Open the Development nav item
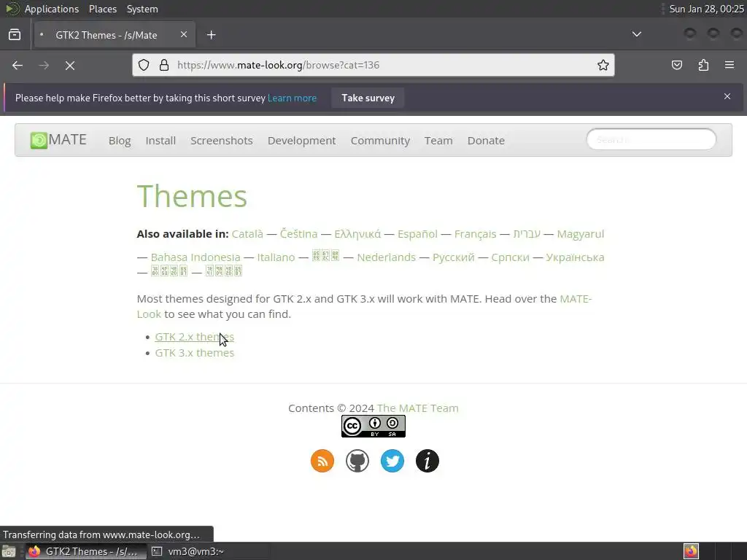747x560 pixels. point(301,141)
